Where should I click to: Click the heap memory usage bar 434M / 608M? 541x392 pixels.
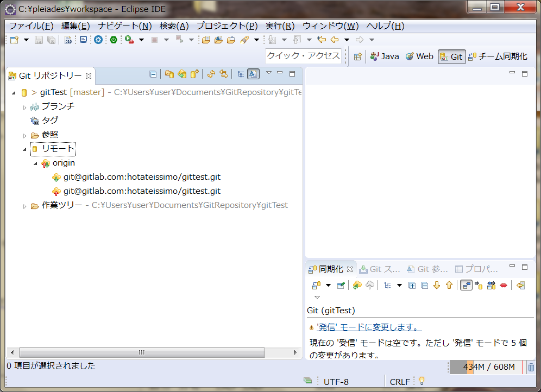click(486, 367)
